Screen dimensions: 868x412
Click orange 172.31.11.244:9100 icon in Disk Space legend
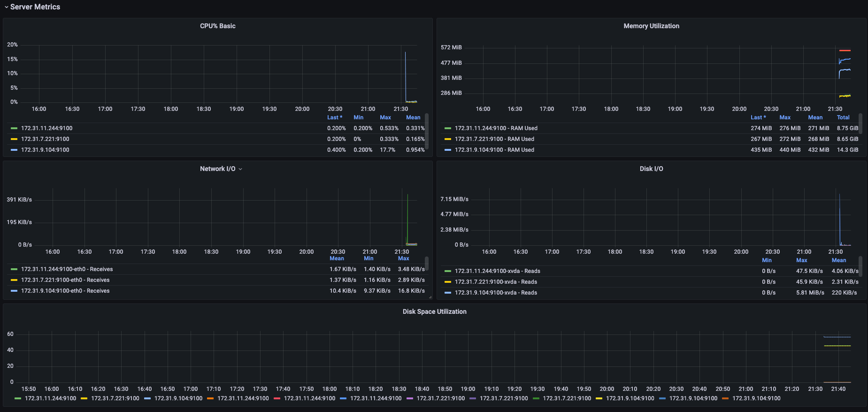click(210, 398)
